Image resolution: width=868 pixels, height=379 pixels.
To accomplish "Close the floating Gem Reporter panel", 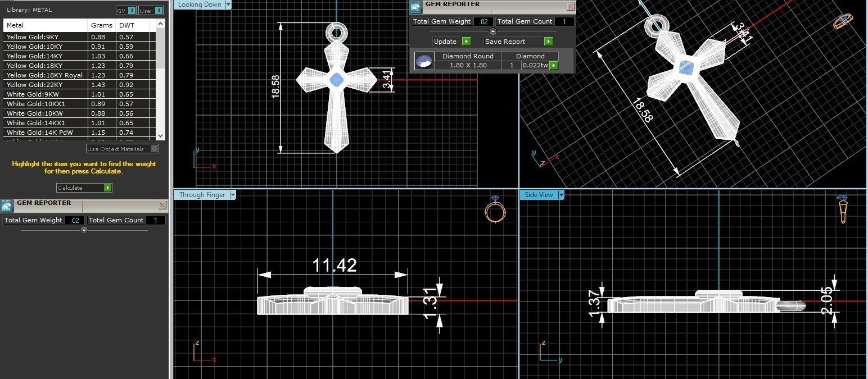I will [571, 7].
